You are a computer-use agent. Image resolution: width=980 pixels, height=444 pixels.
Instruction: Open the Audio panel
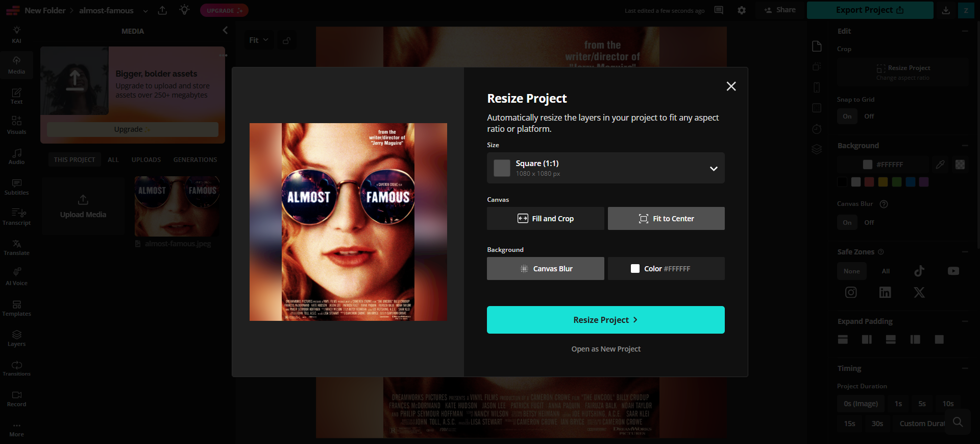pyautogui.click(x=16, y=156)
